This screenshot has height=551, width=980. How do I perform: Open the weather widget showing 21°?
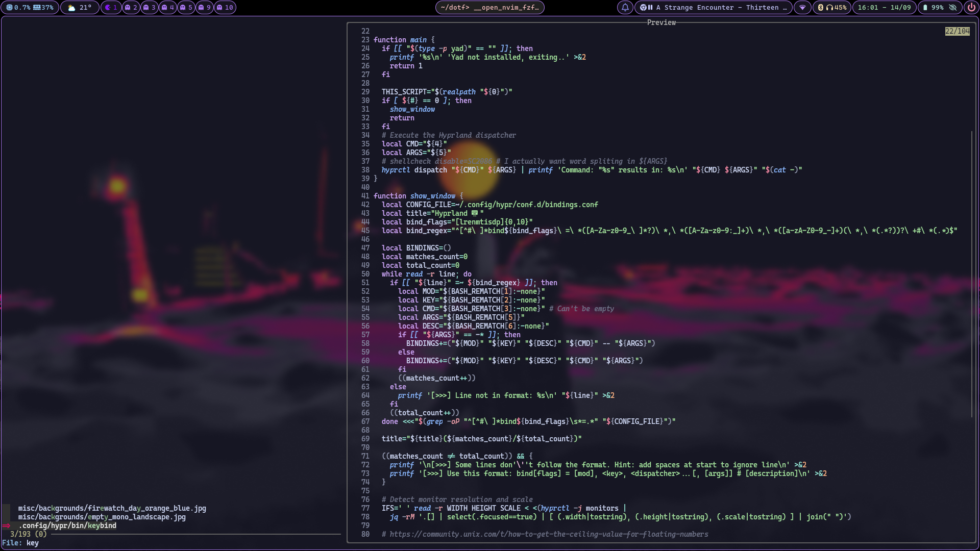click(80, 8)
